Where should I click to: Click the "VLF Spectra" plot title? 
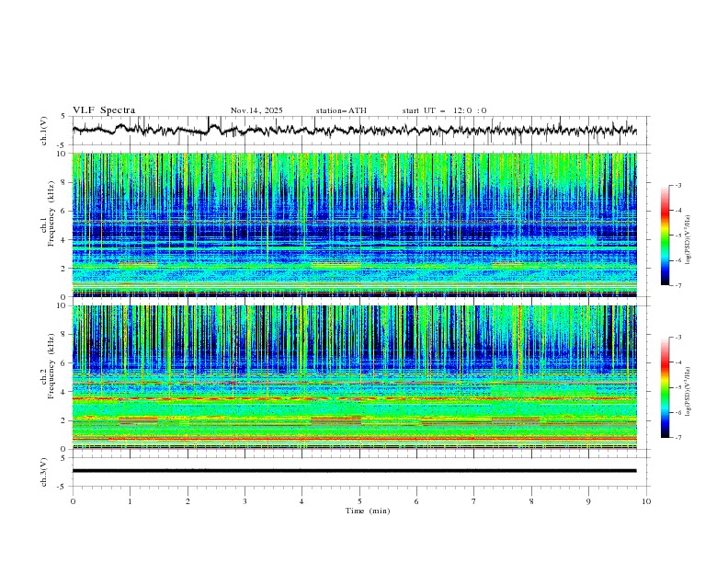pos(104,110)
